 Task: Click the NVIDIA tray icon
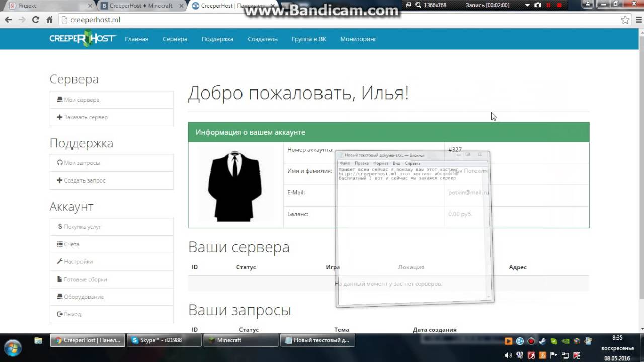pos(566,341)
